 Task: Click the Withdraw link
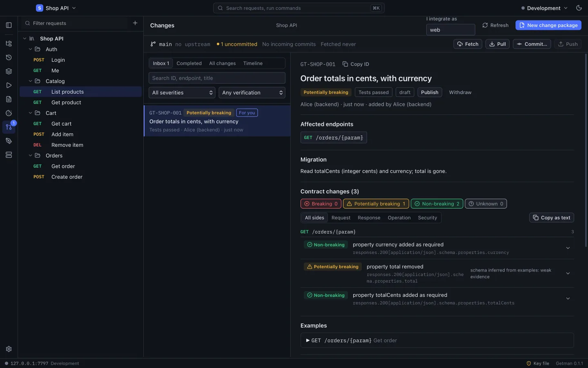(x=460, y=92)
